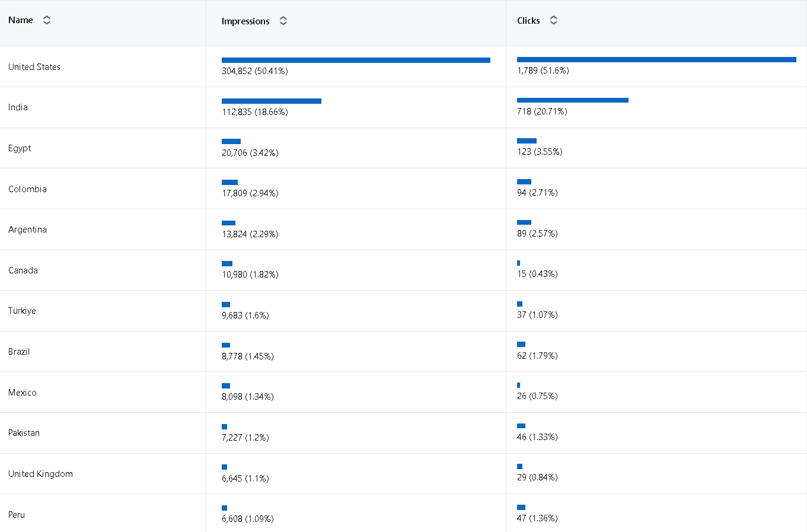
Task: Select the United States row name
Action: click(34, 67)
